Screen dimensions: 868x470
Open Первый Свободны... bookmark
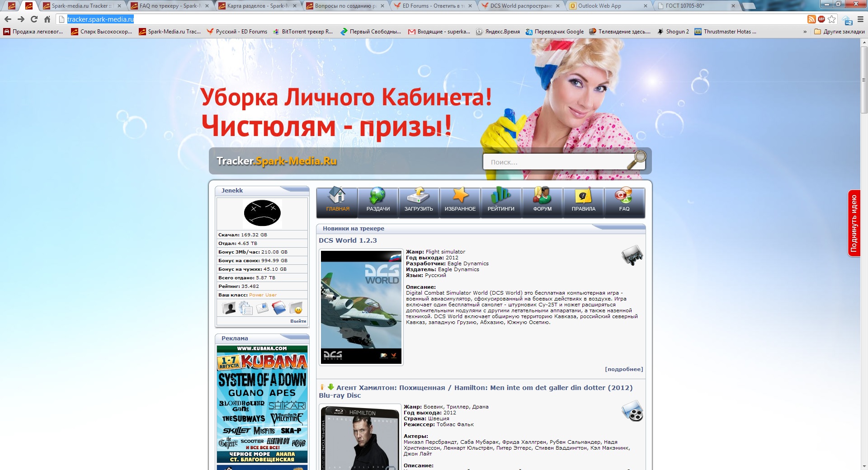(x=370, y=32)
